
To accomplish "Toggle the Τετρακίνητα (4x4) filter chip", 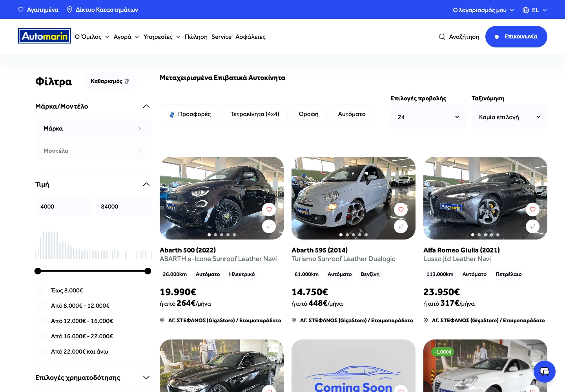I will tap(255, 114).
